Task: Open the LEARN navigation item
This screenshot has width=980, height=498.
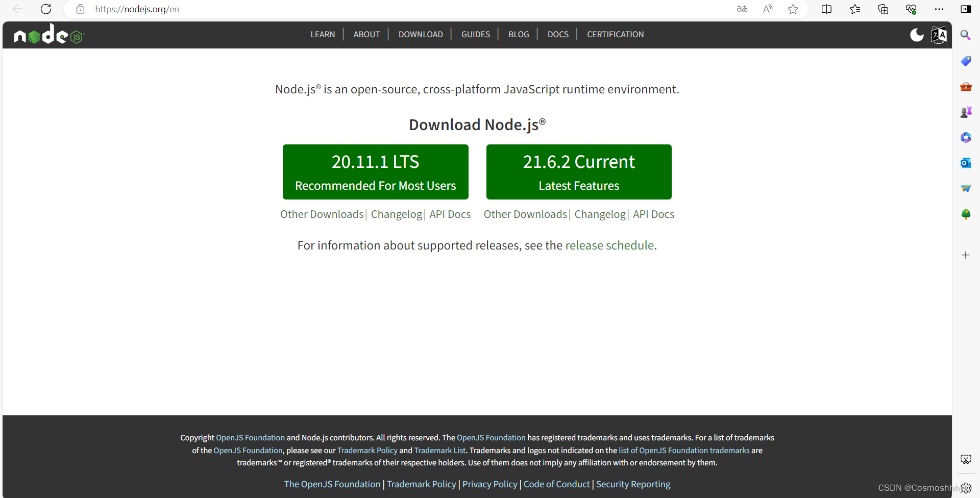Action: 323,34
